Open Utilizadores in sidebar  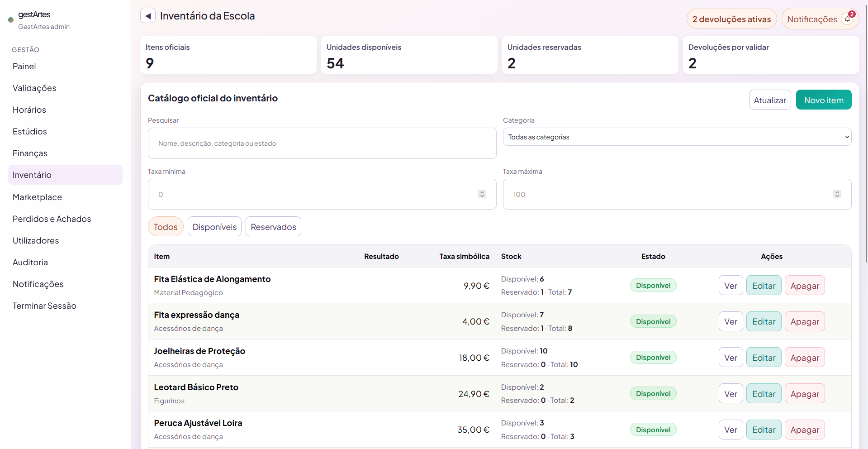[65, 240]
